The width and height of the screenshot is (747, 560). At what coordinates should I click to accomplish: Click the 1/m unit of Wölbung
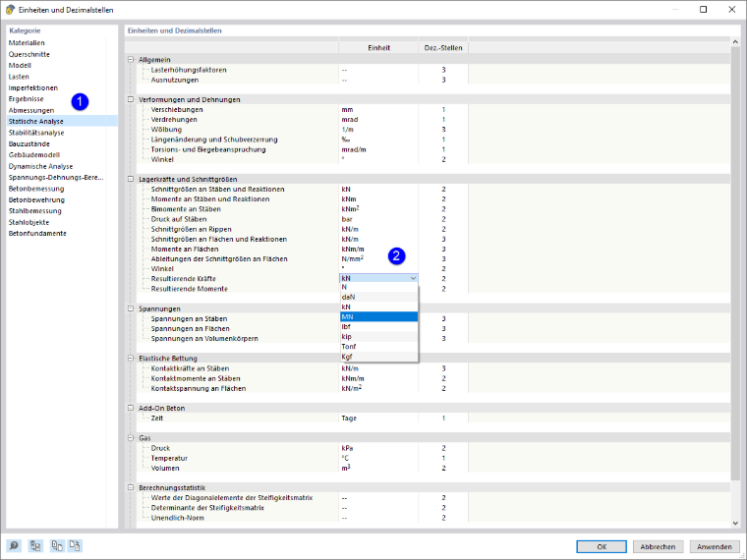point(347,130)
